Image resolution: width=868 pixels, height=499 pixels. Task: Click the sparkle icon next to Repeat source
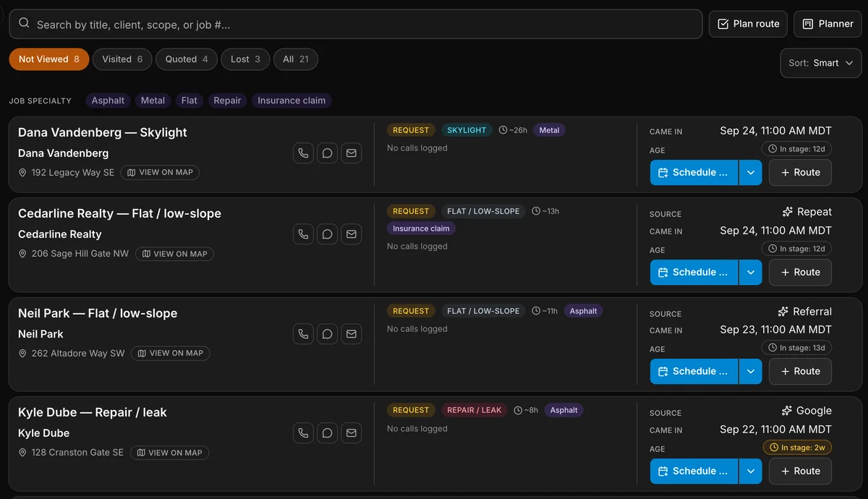[788, 212]
